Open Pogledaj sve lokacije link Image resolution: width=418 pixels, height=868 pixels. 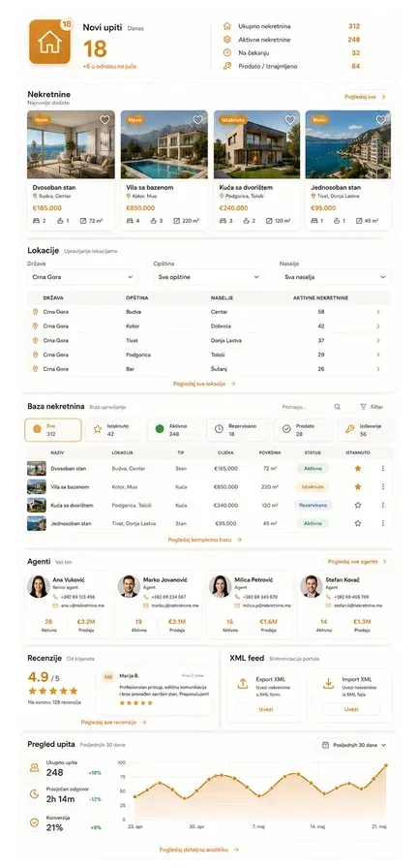tap(204, 383)
